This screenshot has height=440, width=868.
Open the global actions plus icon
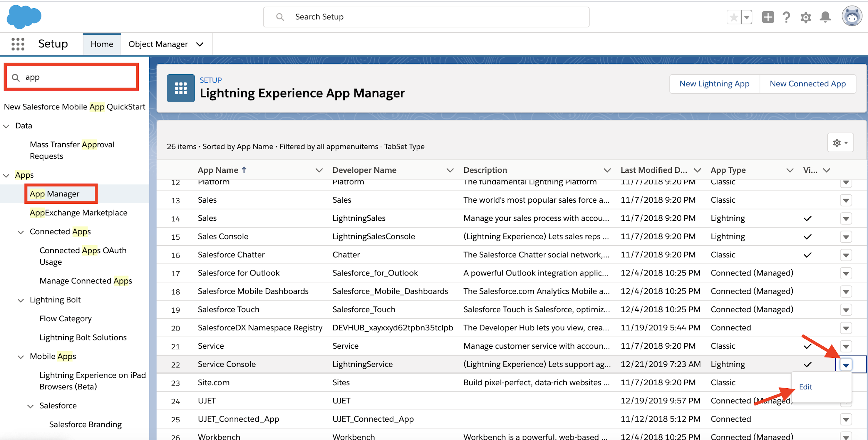[x=768, y=17]
